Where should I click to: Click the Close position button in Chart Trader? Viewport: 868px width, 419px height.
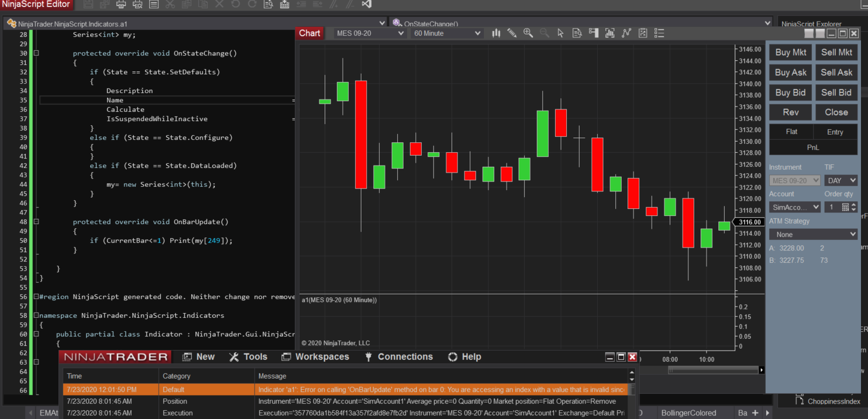click(x=836, y=112)
